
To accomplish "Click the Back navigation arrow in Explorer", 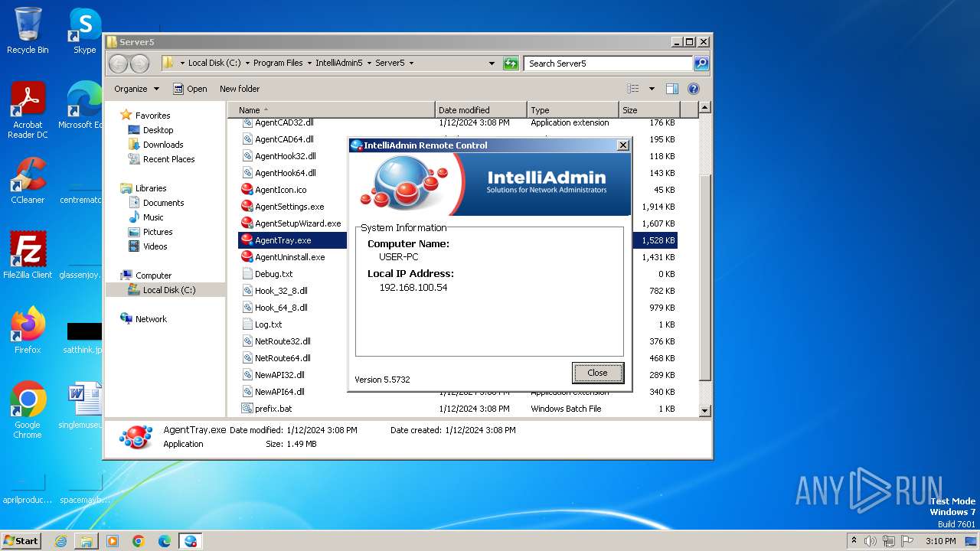I will point(119,64).
